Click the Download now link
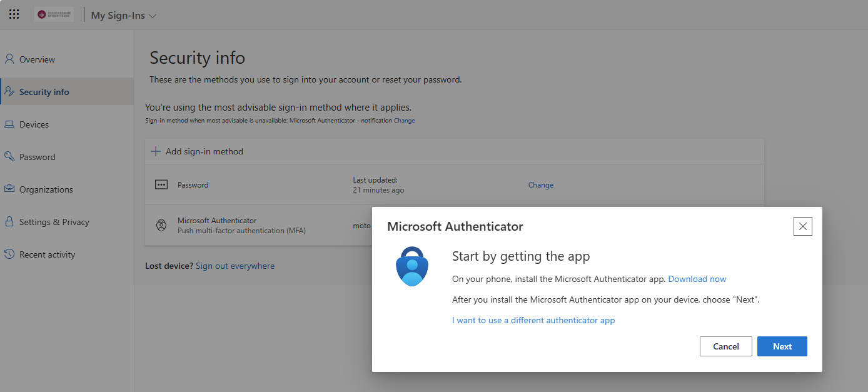This screenshot has width=868, height=392. click(x=697, y=279)
